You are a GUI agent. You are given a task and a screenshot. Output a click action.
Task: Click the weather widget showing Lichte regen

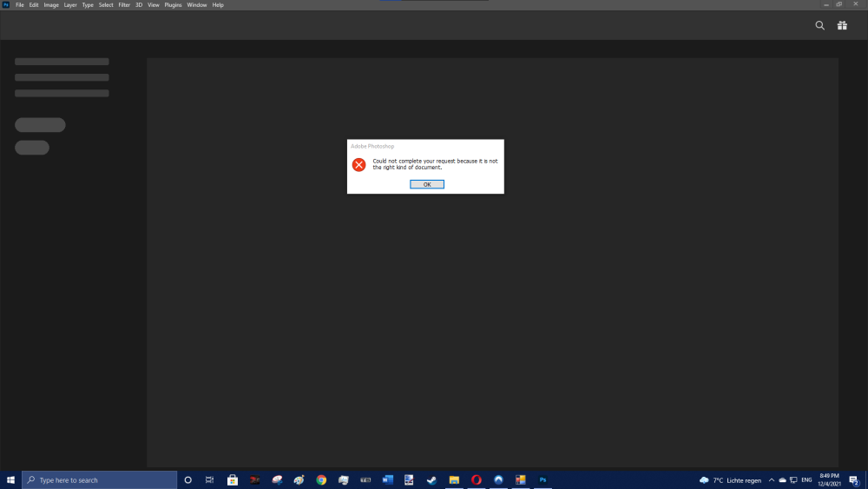[730, 480]
